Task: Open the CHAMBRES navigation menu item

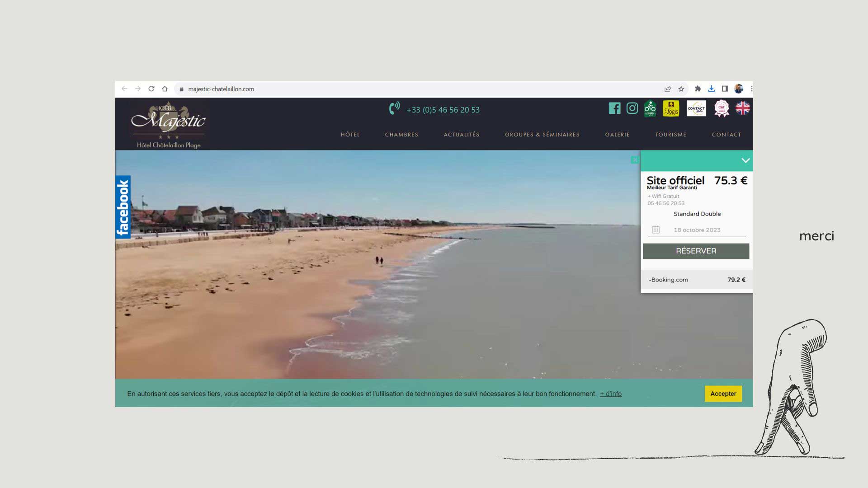Action: point(402,135)
